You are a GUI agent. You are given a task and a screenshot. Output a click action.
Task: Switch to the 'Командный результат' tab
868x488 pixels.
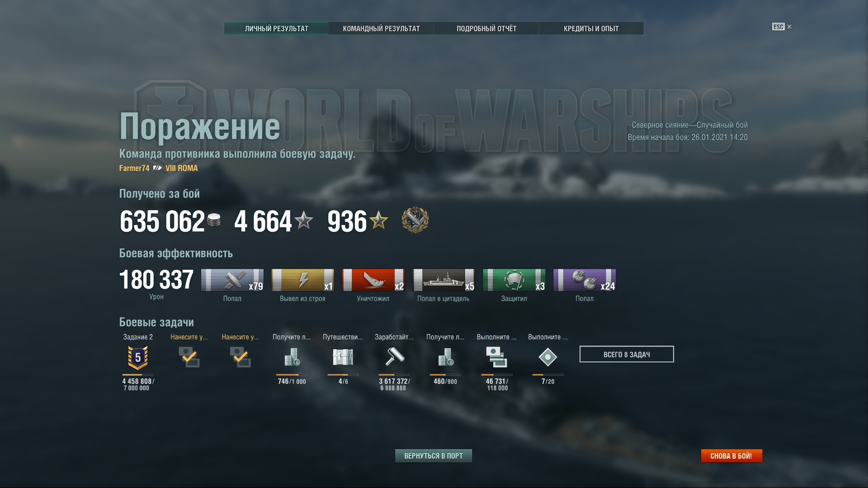(x=381, y=28)
